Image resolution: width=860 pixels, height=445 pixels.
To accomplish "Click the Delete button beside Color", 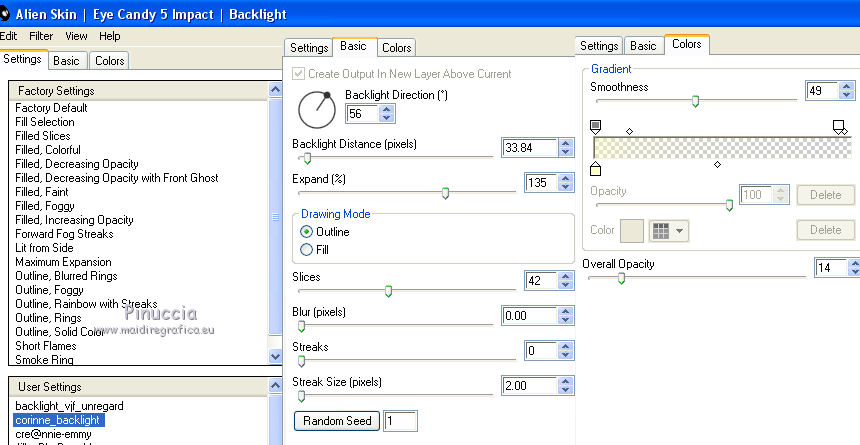I will [825, 230].
